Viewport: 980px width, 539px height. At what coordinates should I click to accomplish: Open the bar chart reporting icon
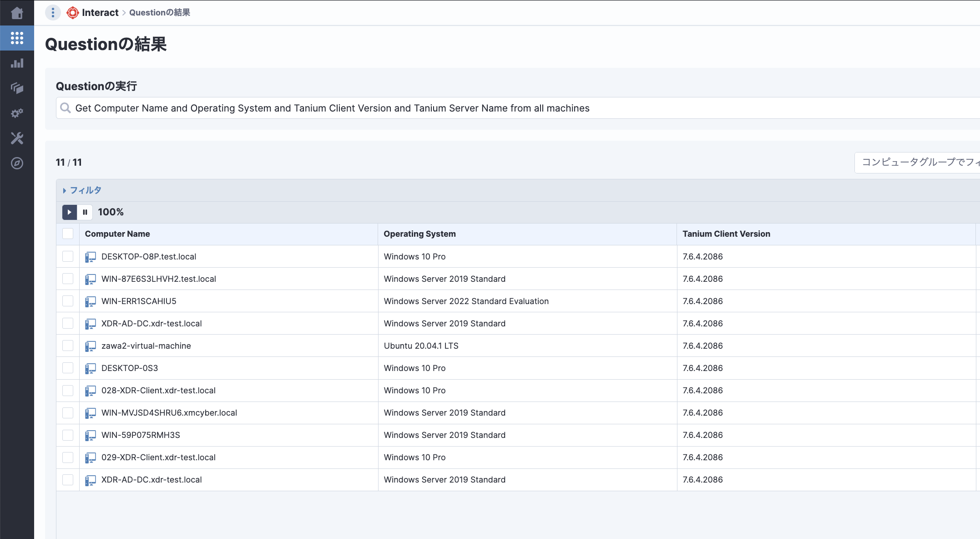(x=17, y=63)
